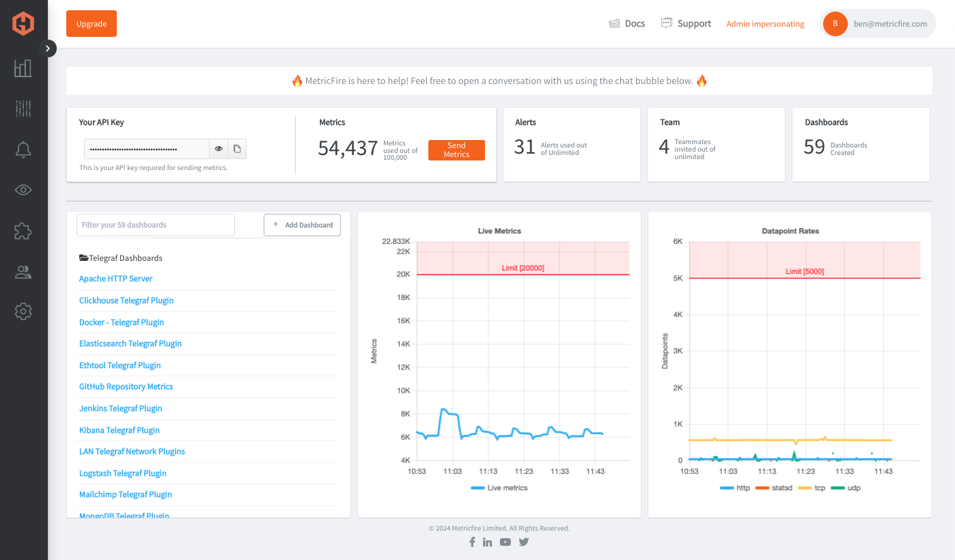Expand the sidebar with the chevron arrow
This screenshot has height=560, width=955.
(x=48, y=48)
